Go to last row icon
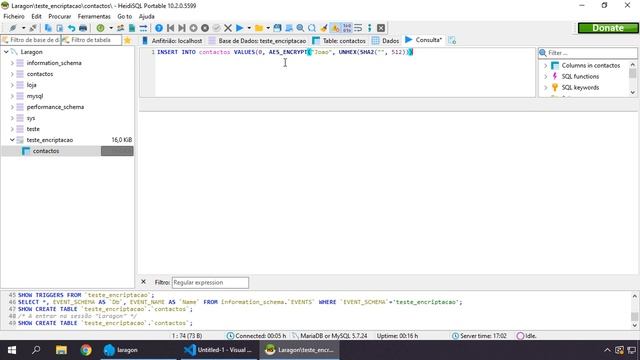 point(182,28)
